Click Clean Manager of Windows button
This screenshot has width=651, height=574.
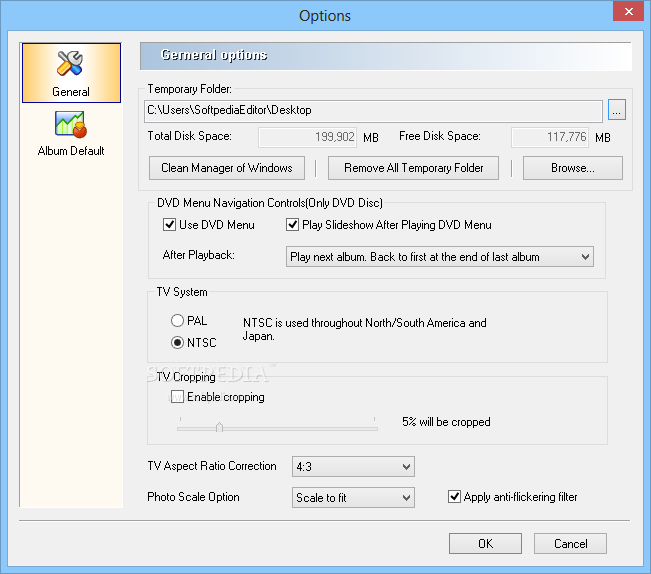point(227,168)
